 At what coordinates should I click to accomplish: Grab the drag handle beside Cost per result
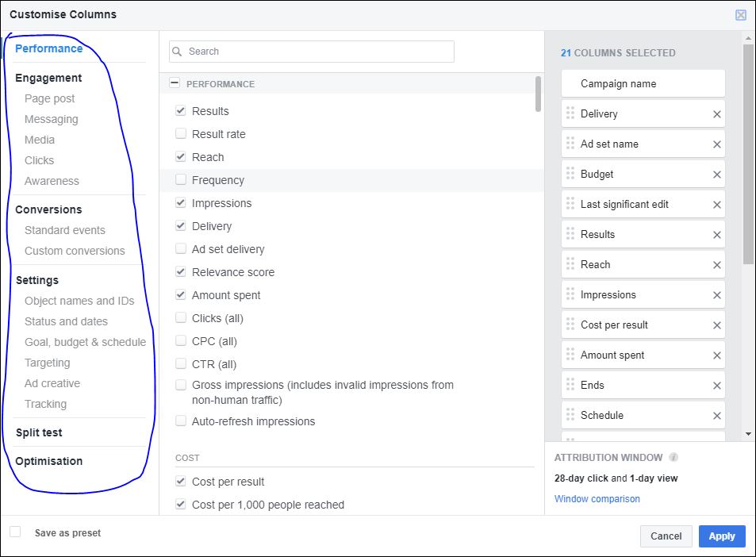569,325
